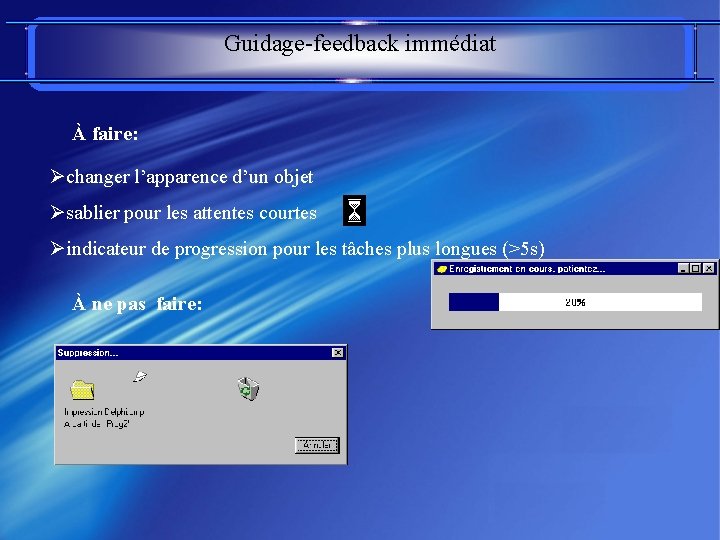Click the flying paper icon in Suppression dialog

[x=140, y=377]
